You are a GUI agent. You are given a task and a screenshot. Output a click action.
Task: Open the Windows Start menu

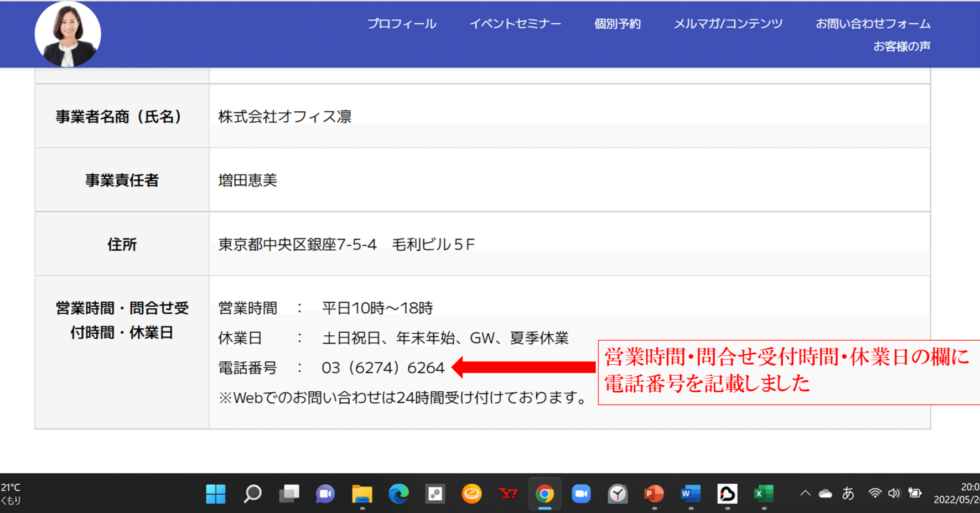point(216,494)
